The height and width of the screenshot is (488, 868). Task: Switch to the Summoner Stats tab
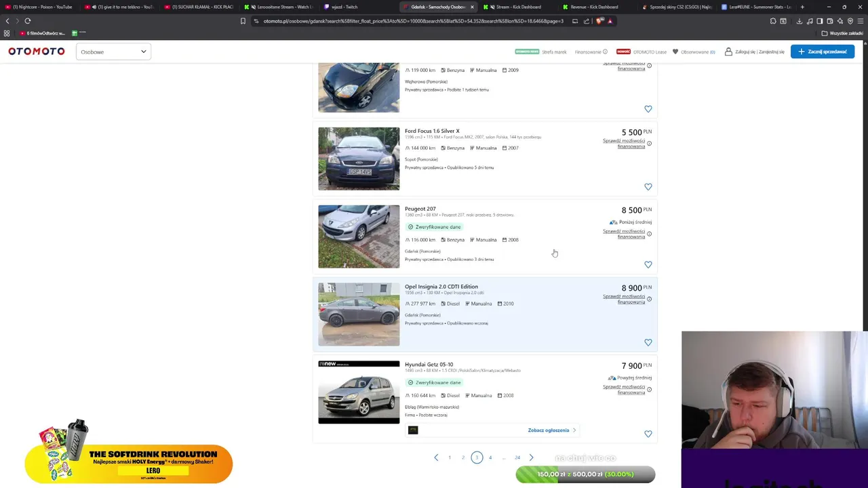pos(755,7)
